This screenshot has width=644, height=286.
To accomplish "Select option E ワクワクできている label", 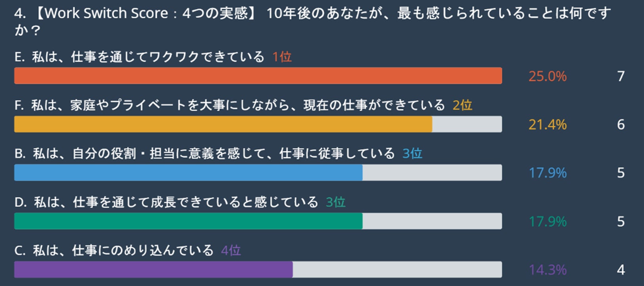I will coord(139,57).
